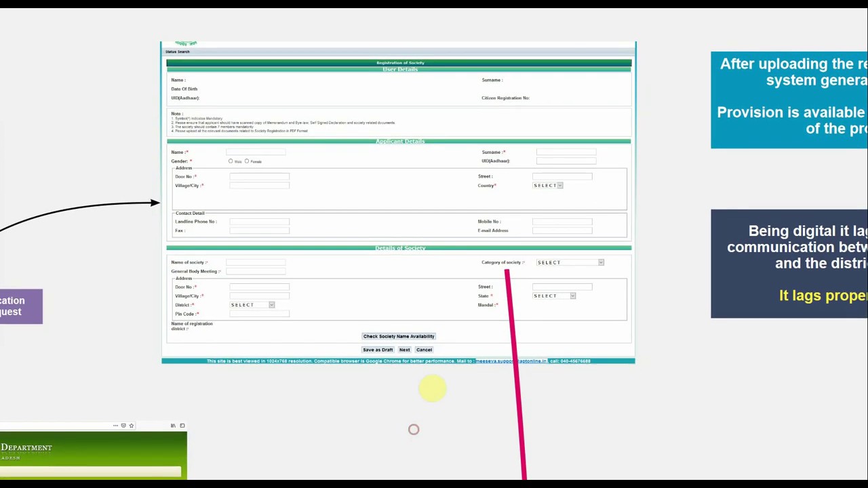Open the browser library icon
This screenshot has width=868, height=488.
pyautogui.click(x=173, y=426)
